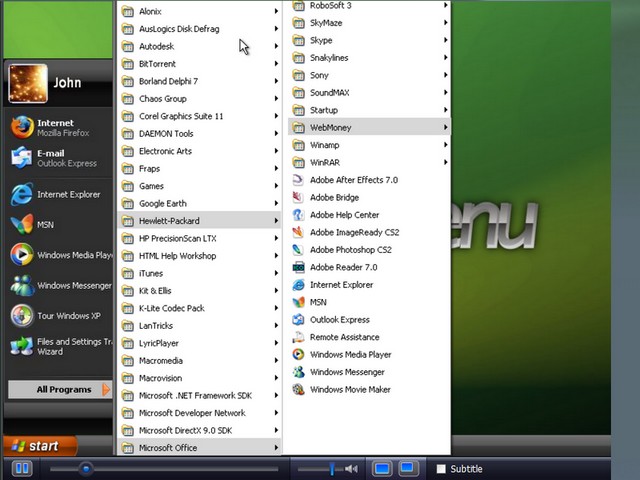Click the speaker mute icon in player bar

(351, 469)
